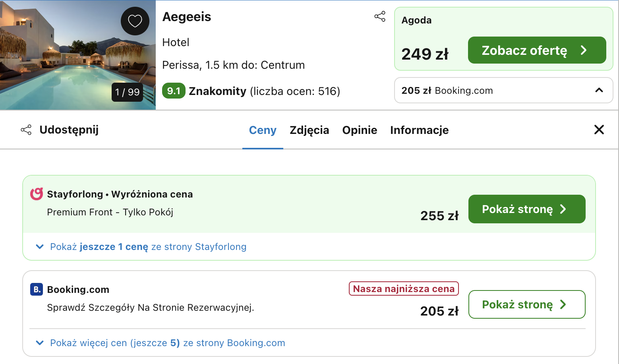Viewport: 619px width, 364px height.
Task: Open the Opinie tab
Action: tap(360, 130)
